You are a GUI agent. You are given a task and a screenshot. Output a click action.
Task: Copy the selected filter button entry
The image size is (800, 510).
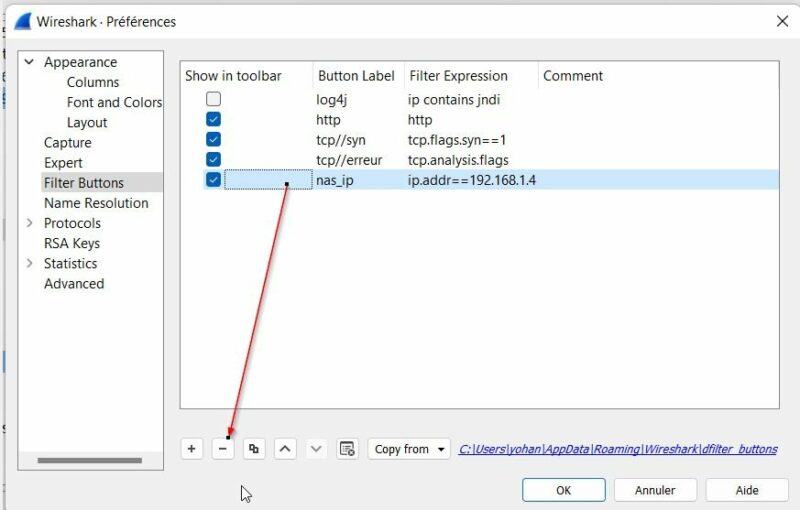pos(254,449)
